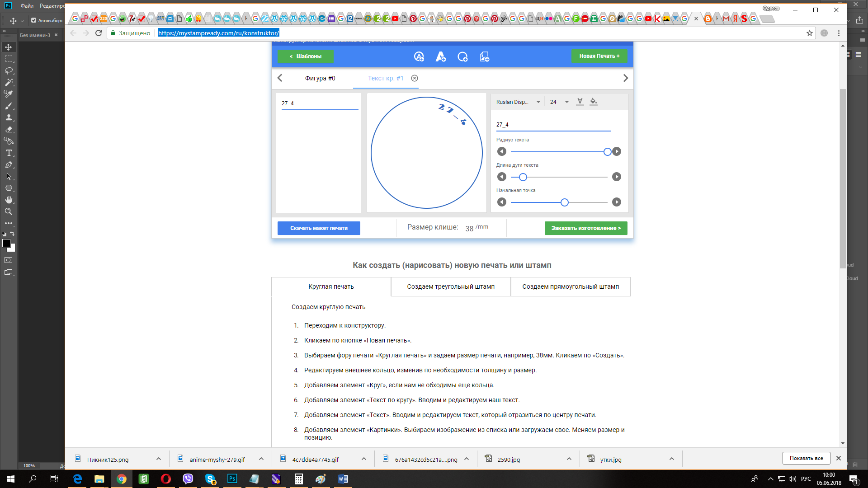Click the Скачать макет печати button
Screen dimensions: 868x488
click(319, 228)
